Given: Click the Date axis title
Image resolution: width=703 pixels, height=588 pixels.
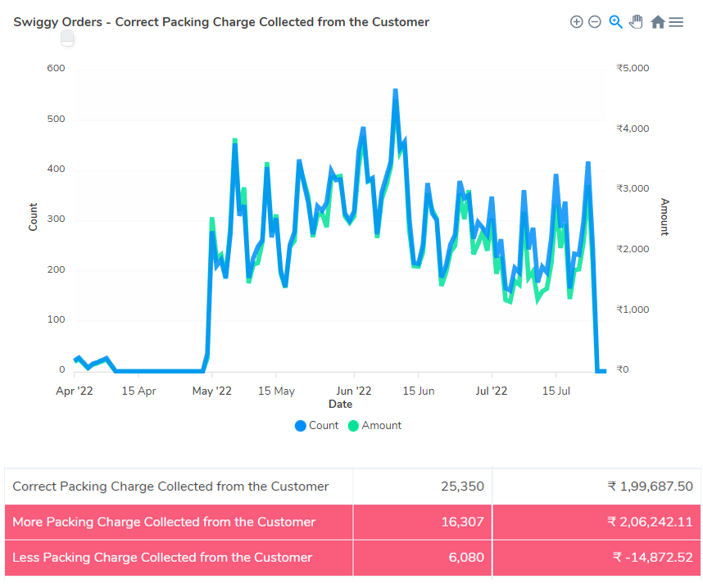Looking at the screenshot, I should (x=340, y=405).
